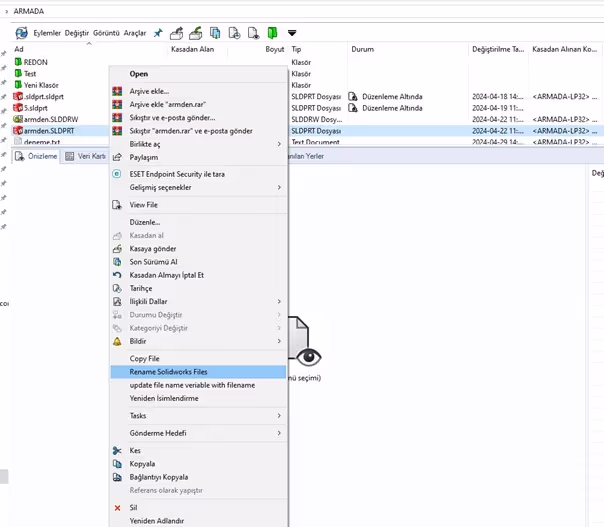Choose Yeniden İsimlendirme option
604x527 pixels.
click(x=199, y=398)
